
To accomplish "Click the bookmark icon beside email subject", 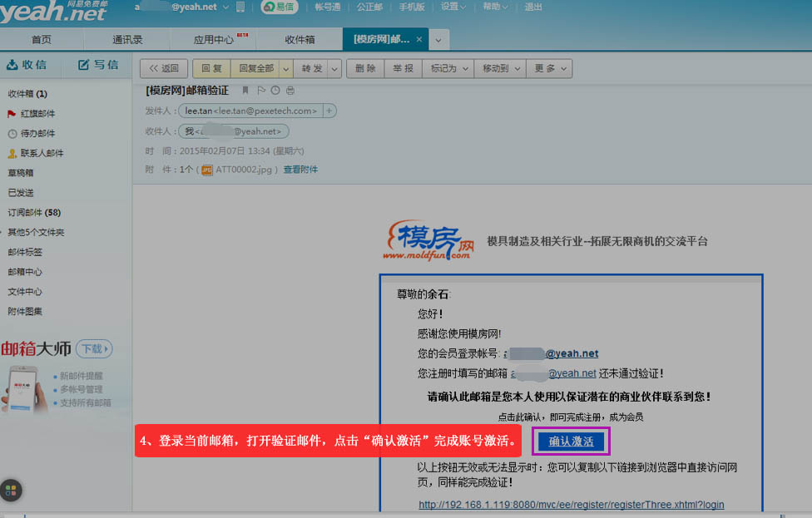I will point(245,90).
